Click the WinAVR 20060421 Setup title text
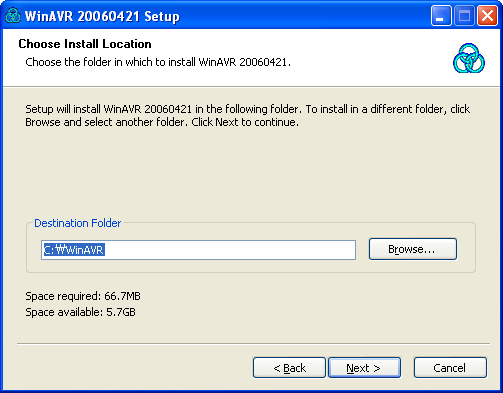 click(x=102, y=16)
